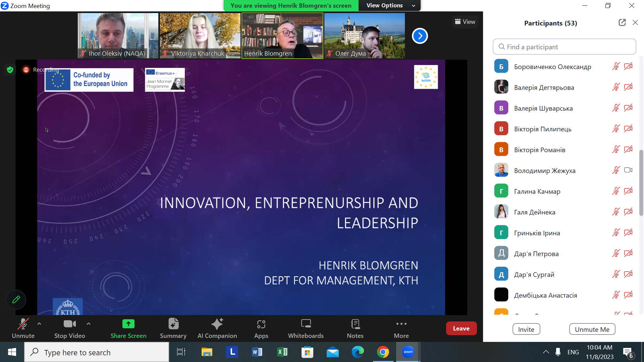Expand View Options dropdown menu
644x362 pixels.
click(x=412, y=5)
